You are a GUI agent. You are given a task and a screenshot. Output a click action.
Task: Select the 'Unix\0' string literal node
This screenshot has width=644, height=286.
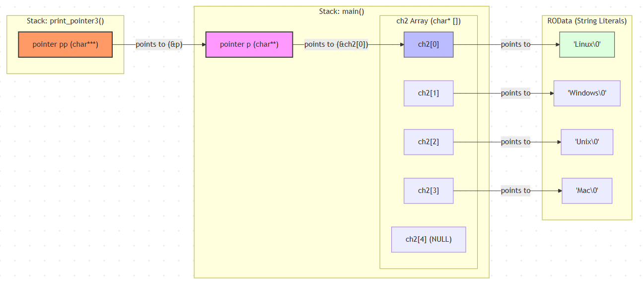(587, 142)
